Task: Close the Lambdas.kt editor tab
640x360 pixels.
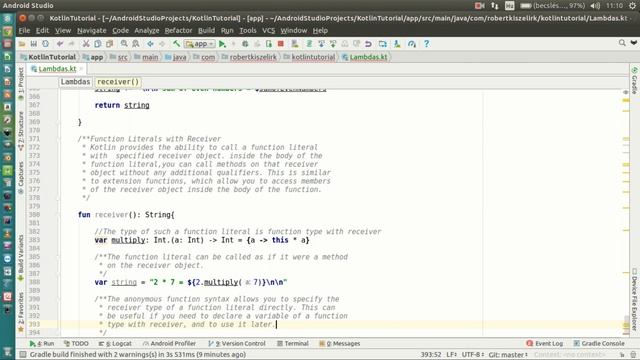Action: pos(81,69)
